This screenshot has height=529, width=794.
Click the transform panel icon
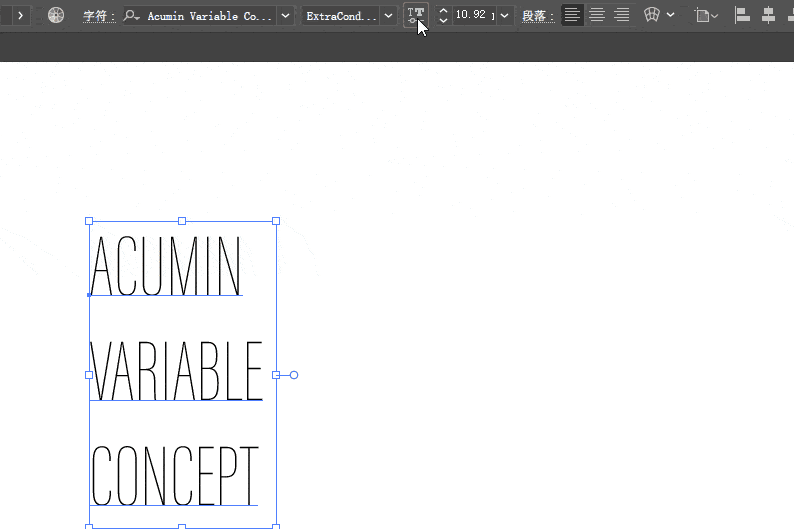click(x=703, y=15)
